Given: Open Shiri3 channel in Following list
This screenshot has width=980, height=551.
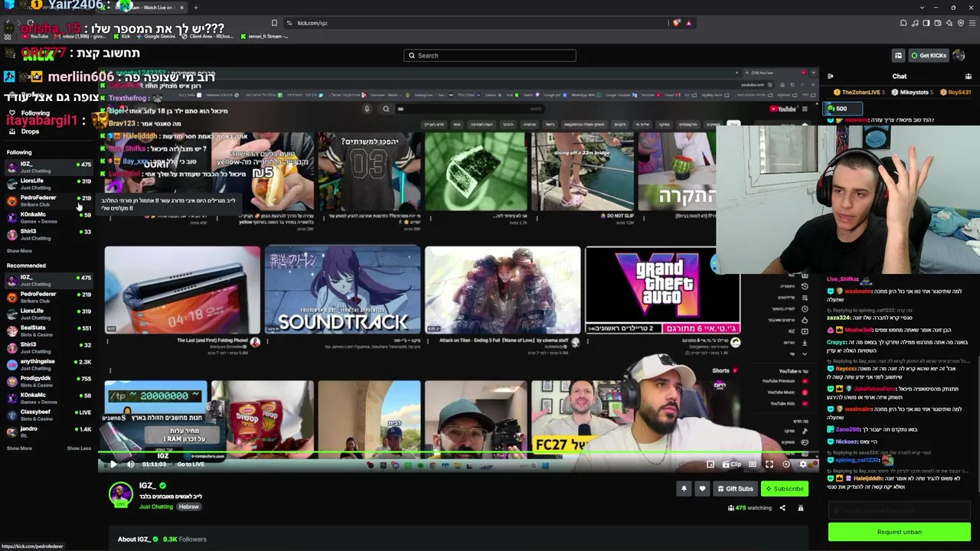Looking at the screenshot, I should coord(49,234).
